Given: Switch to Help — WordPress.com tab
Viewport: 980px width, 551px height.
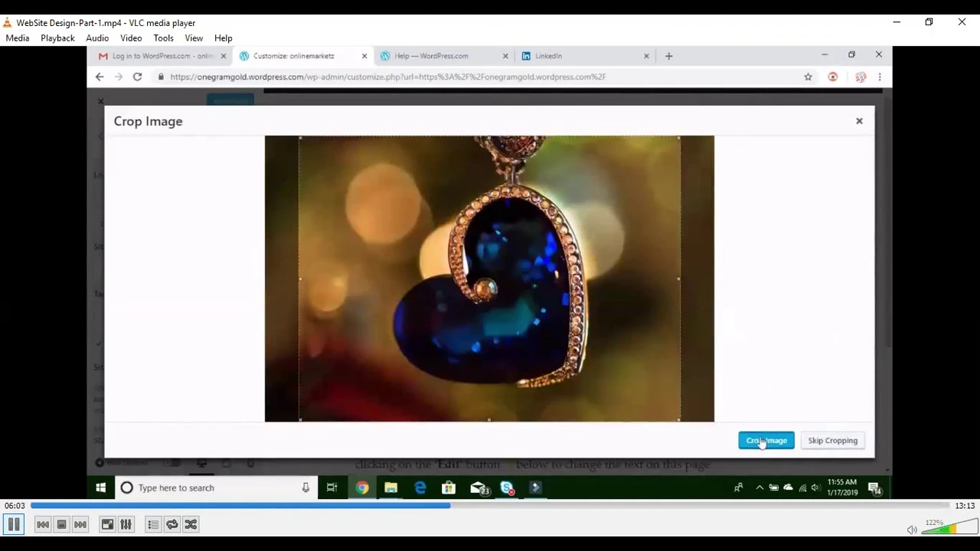Looking at the screenshot, I should pyautogui.click(x=433, y=56).
